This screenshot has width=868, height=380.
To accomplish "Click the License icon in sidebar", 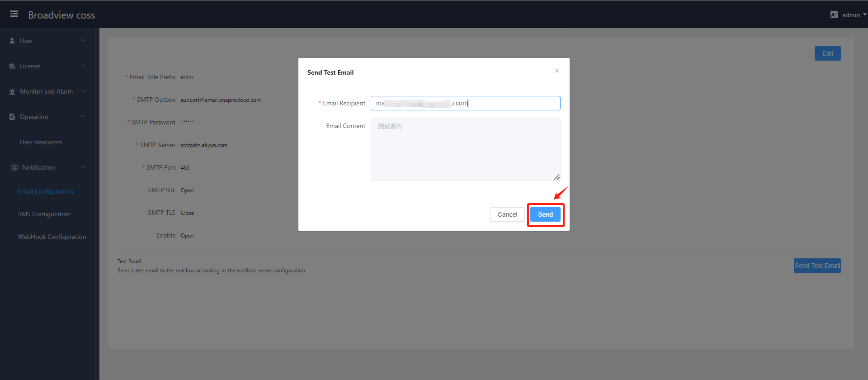I will coord(12,66).
